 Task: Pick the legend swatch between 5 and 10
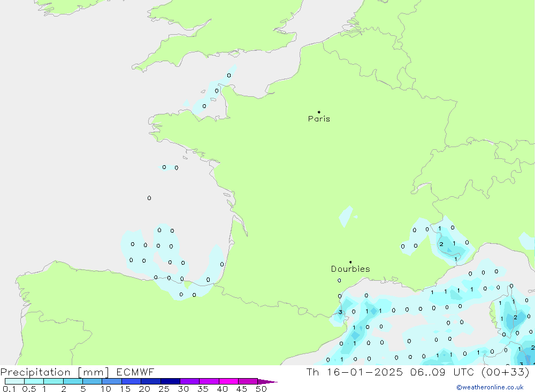click(x=92, y=381)
